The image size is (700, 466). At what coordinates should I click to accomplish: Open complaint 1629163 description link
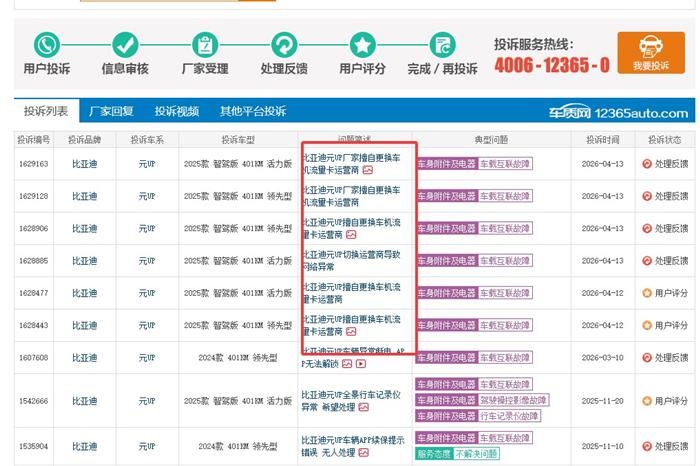351,164
